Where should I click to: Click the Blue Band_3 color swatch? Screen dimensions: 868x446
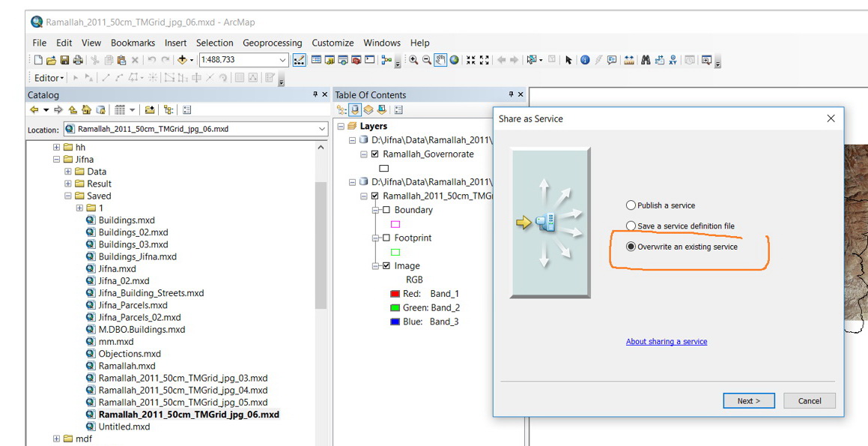(395, 322)
